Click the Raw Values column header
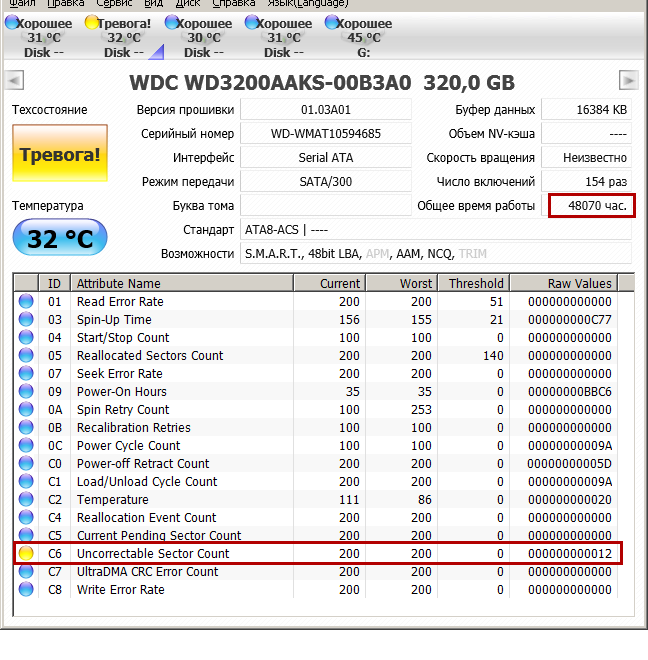Screen dimensions: 648x660 pyautogui.click(x=564, y=283)
